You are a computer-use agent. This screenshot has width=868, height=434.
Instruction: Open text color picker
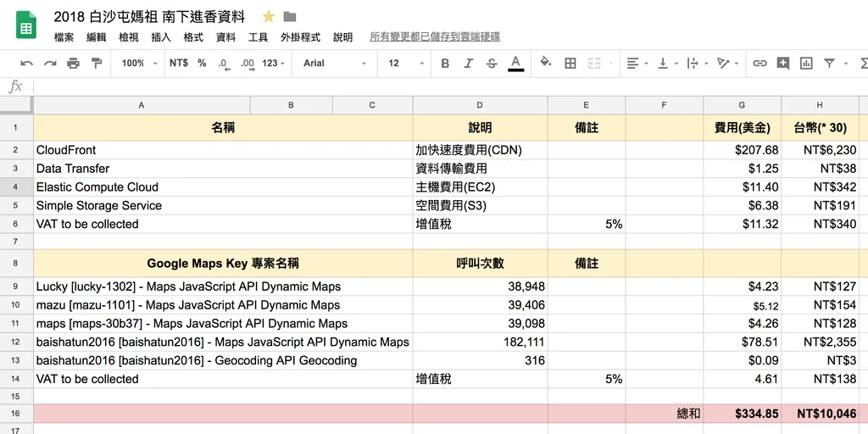516,63
